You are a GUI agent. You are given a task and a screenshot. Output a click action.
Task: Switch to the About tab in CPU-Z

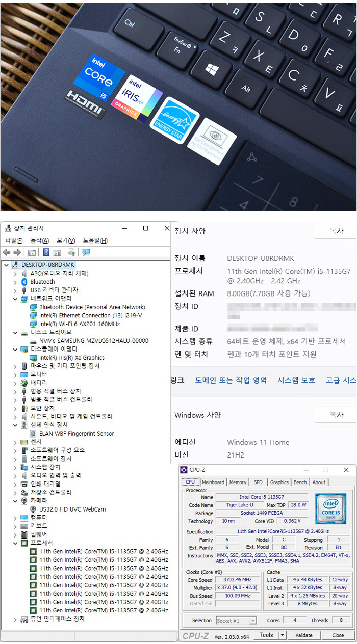click(x=319, y=482)
